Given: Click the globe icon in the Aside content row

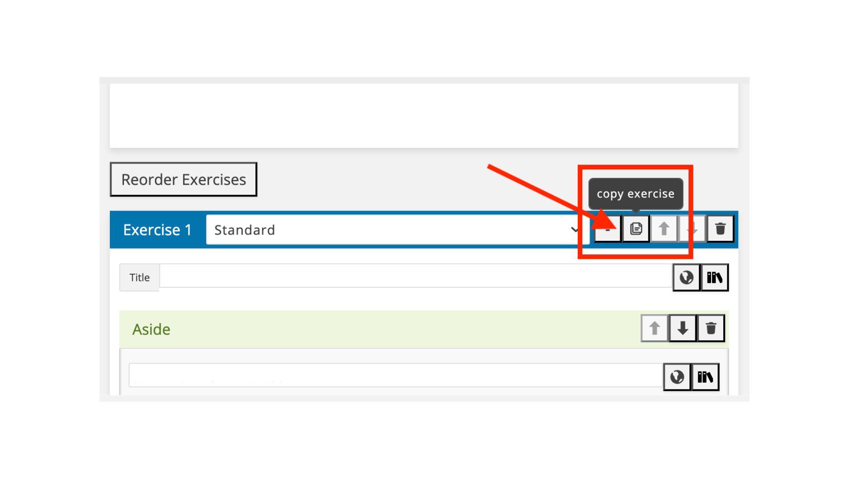Looking at the screenshot, I should point(677,376).
